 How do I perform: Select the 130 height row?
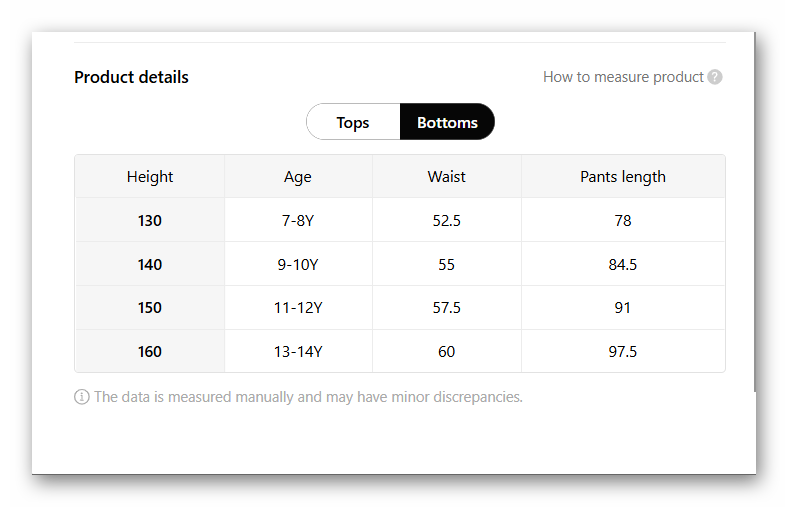pos(150,221)
